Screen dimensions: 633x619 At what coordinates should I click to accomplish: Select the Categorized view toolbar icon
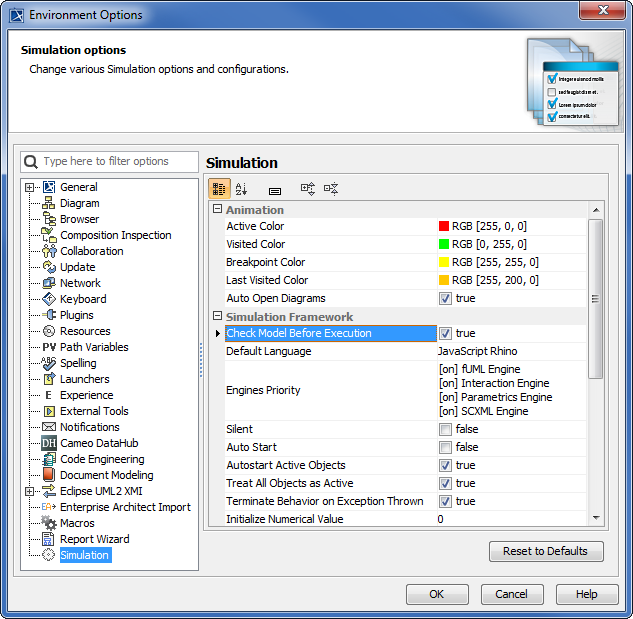(219, 189)
